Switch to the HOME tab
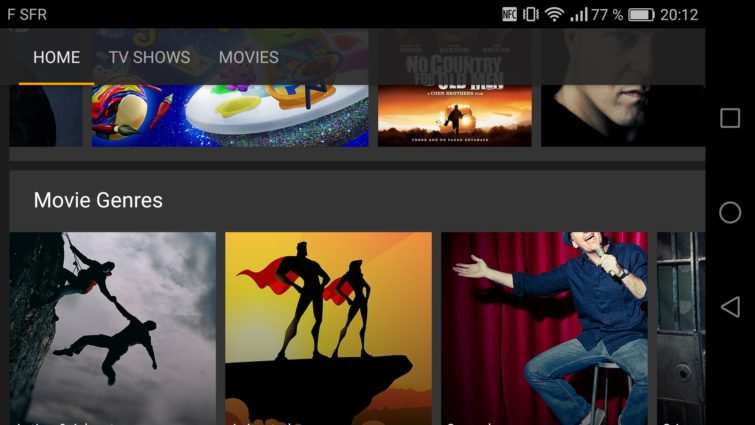The width and height of the screenshot is (755, 425). [56, 57]
